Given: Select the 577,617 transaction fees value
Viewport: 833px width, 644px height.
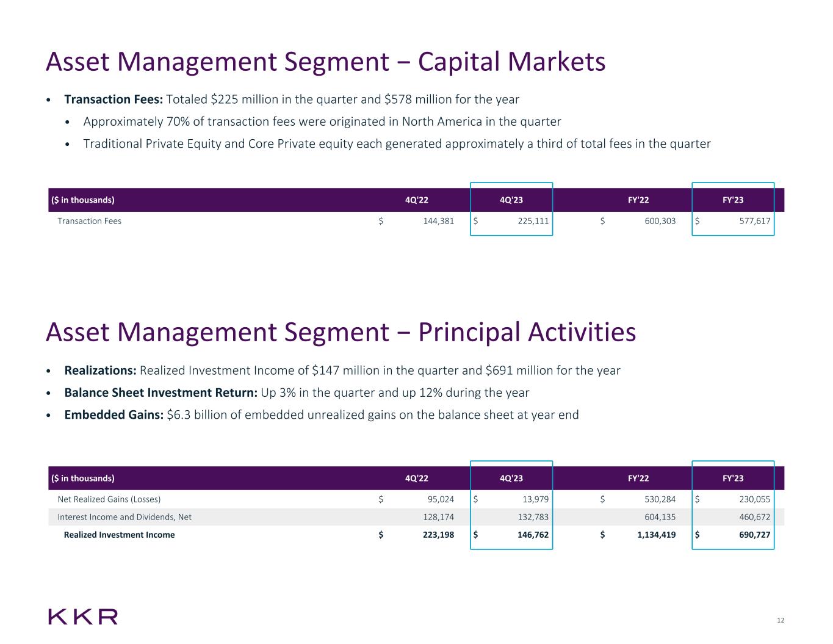Looking at the screenshot, I should (754, 221).
